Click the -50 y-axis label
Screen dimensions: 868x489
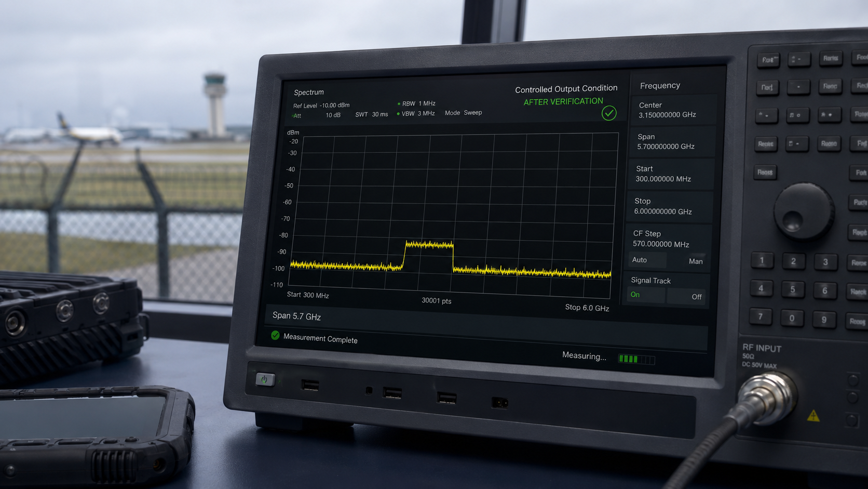pos(289,186)
